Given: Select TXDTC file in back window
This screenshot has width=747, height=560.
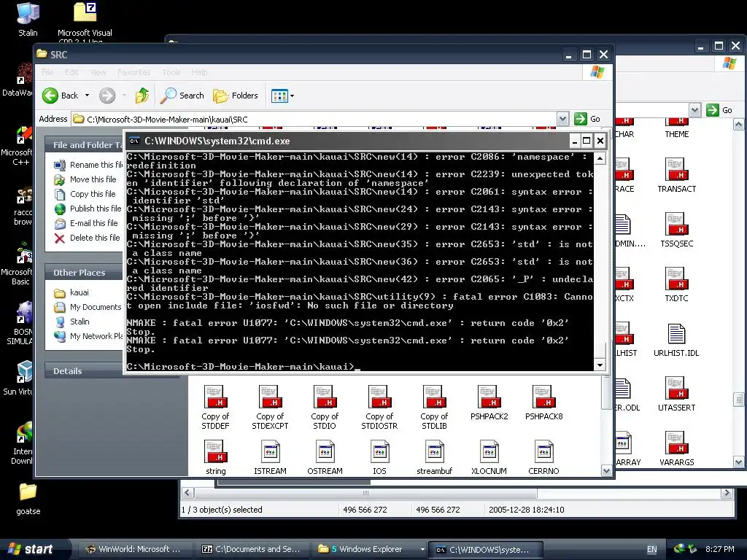Looking at the screenshot, I should (x=676, y=285).
